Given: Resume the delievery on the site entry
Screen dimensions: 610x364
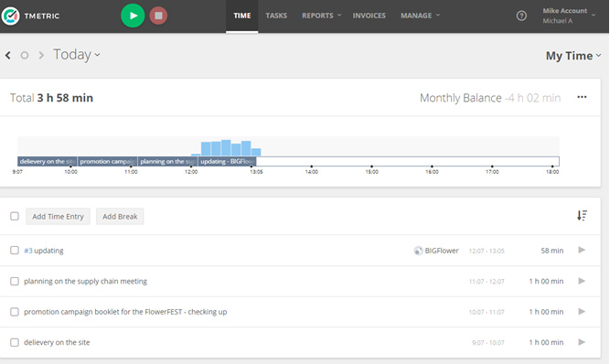Looking at the screenshot, I should pos(582,342).
